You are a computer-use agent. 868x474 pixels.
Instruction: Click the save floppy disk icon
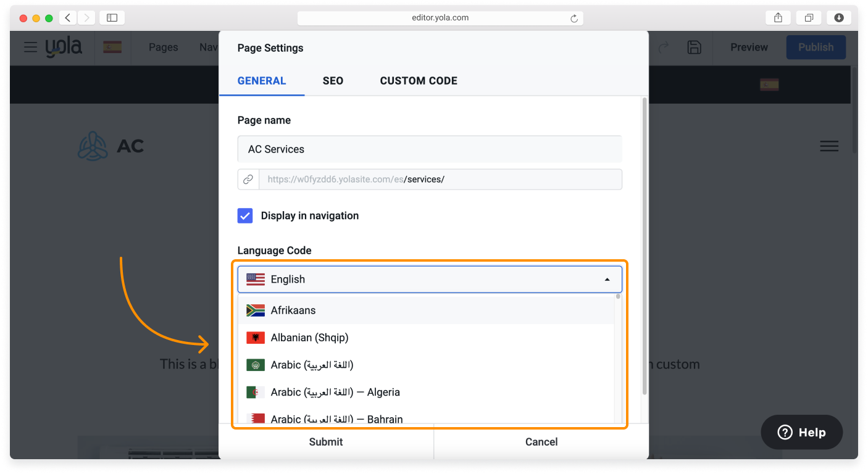coord(694,48)
